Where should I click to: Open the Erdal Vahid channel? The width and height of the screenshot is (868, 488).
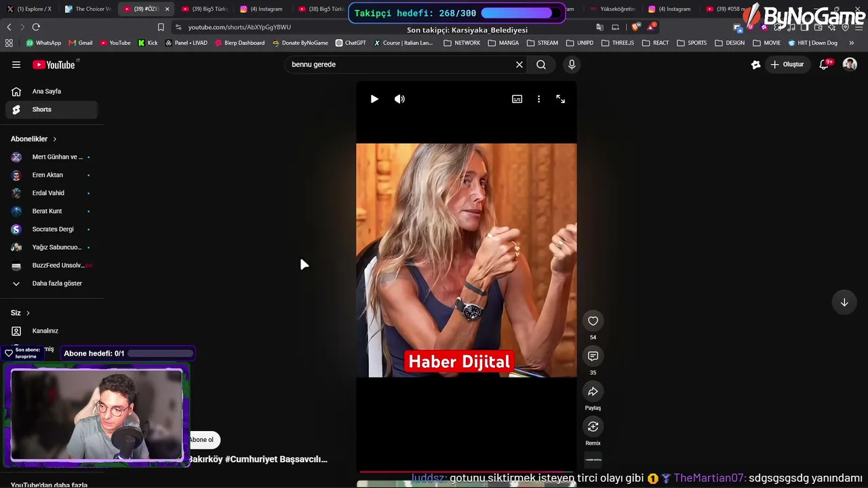[52, 193]
